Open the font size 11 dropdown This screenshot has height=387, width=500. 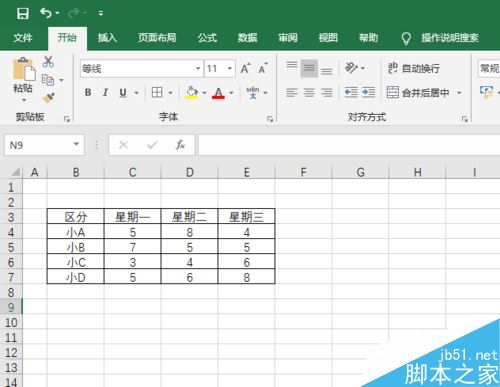point(230,69)
